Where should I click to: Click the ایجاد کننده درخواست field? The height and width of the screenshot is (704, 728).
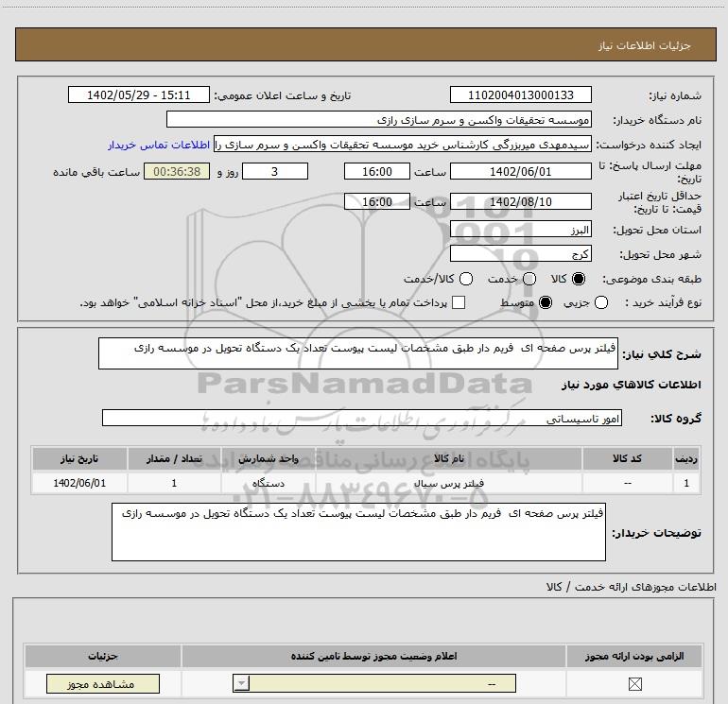point(403,145)
